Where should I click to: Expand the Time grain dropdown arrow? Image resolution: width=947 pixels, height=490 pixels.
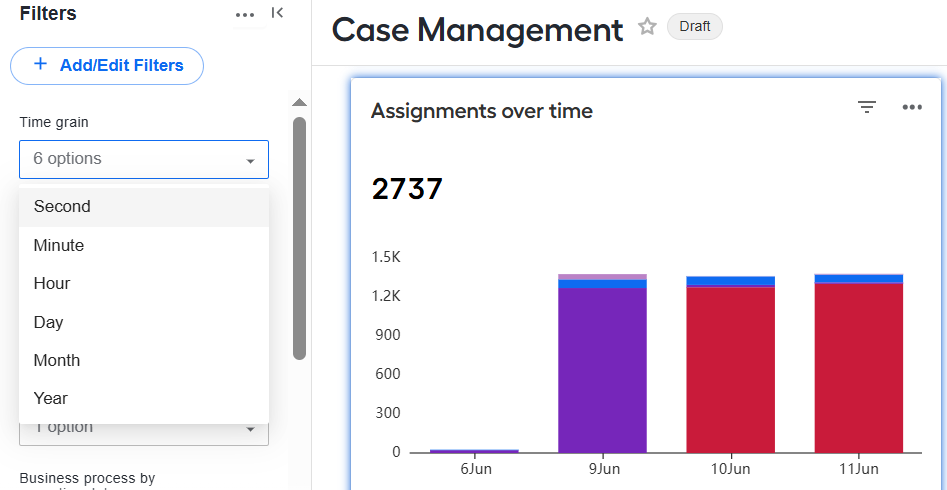250,161
